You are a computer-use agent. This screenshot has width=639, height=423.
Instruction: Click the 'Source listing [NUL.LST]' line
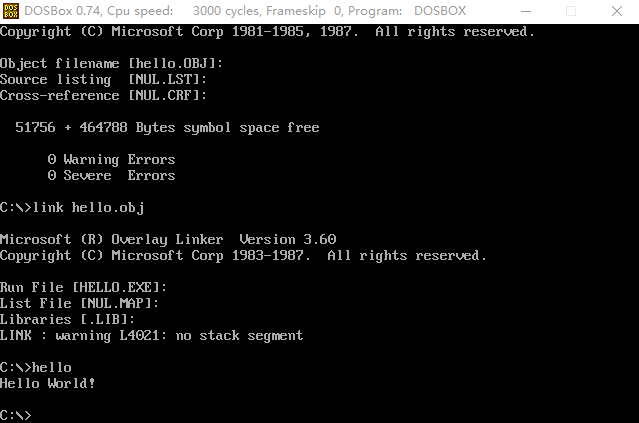click(103, 79)
